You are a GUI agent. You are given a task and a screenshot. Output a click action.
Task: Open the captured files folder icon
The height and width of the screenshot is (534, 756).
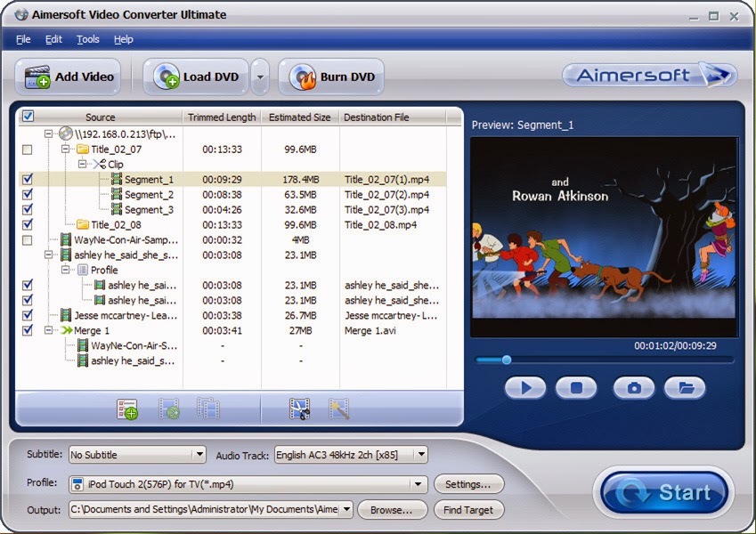tap(684, 388)
